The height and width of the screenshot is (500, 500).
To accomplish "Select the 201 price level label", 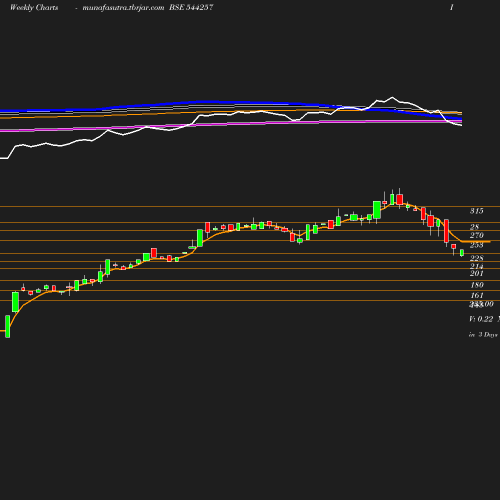I will click(x=477, y=273).
